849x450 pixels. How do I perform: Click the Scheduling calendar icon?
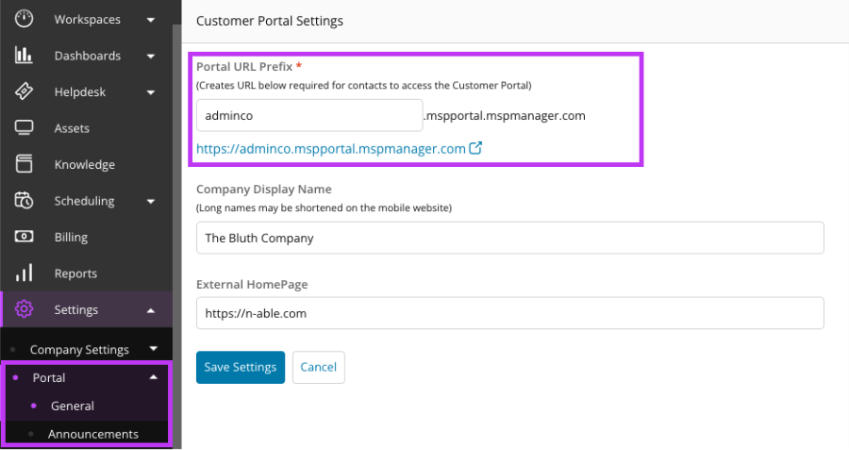click(x=24, y=201)
